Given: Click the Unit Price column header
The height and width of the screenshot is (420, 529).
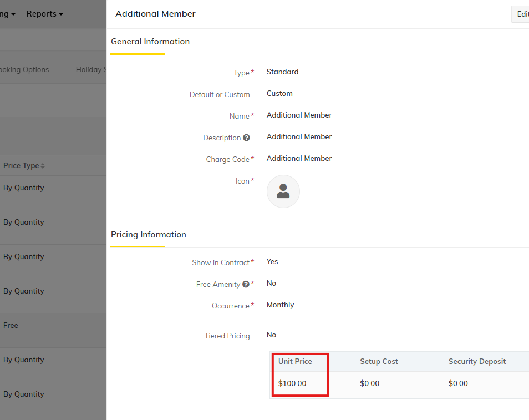Looking at the screenshot, I should coord(295,361).
